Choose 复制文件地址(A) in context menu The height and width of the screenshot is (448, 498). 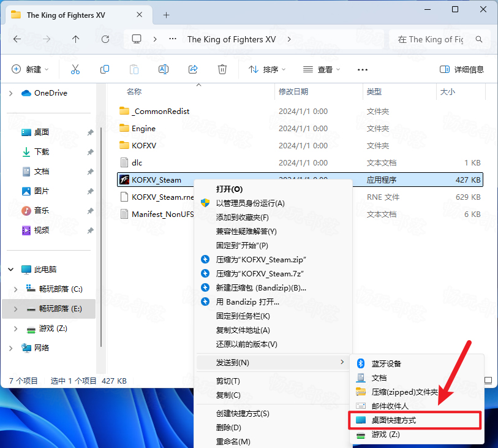[x=274, y=330]
